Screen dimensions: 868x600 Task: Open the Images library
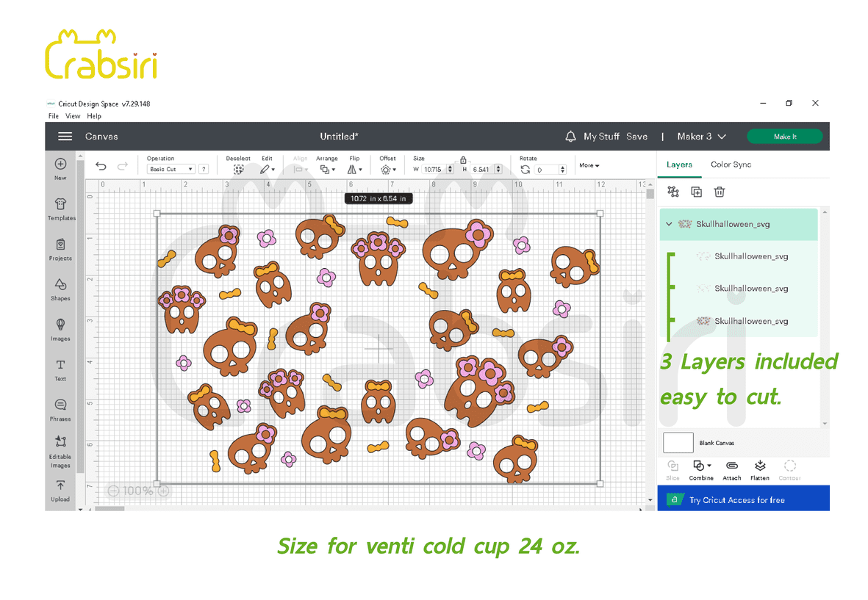pos(60,328)
